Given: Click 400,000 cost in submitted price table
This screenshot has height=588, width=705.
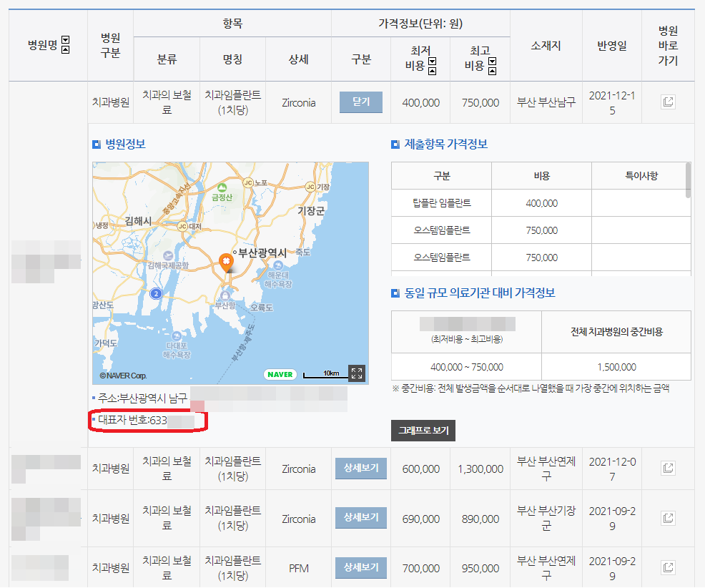Looking at the screenshot, I should (x=541, y=203).
